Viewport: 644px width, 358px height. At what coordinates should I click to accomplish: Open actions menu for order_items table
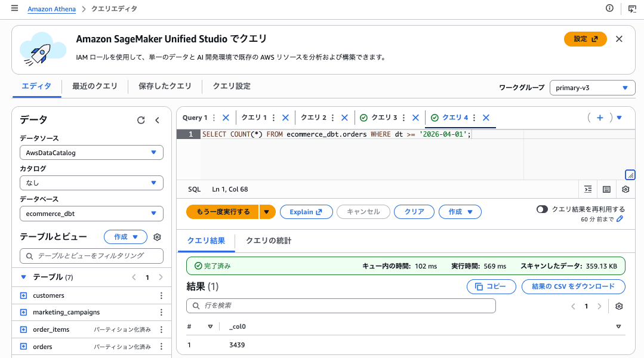coord(161,330)
